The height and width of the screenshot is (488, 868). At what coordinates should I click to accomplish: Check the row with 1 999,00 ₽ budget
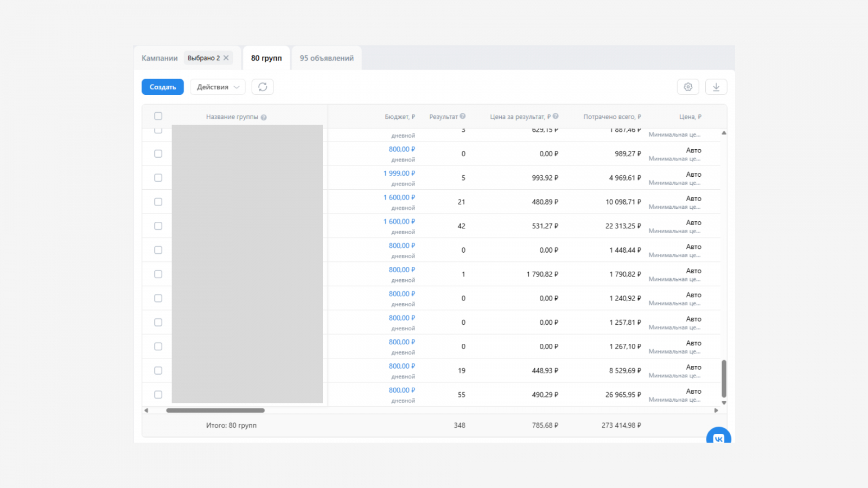coord(158,178)
